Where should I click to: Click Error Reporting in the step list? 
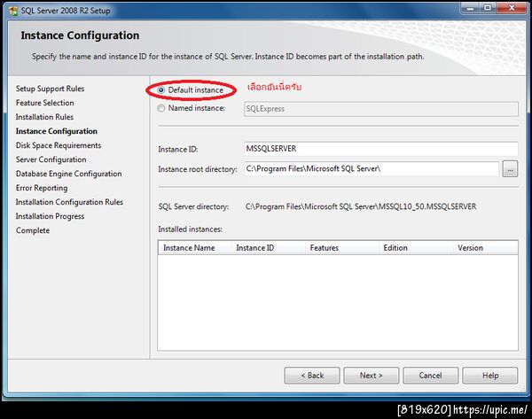pyautogui.click(x=42, y=188)
